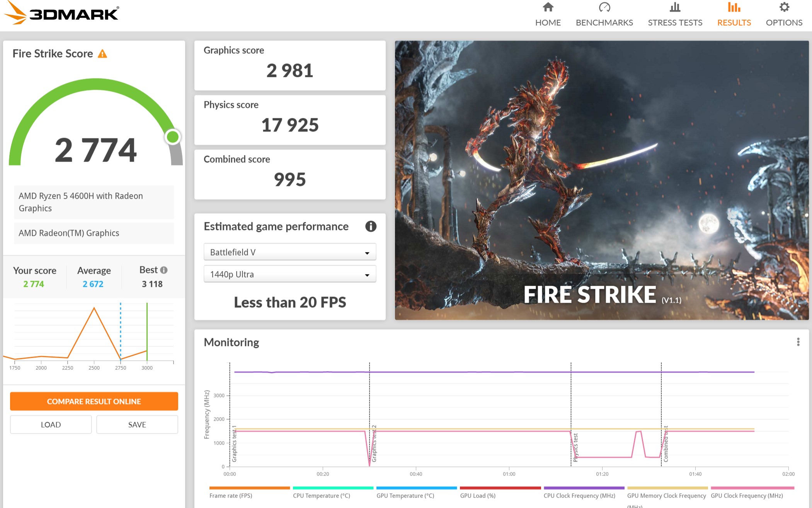812x508 pixels.
Task: Switch to the RESULTS tab
Action: pyautogui.click(x=734, y=22)
